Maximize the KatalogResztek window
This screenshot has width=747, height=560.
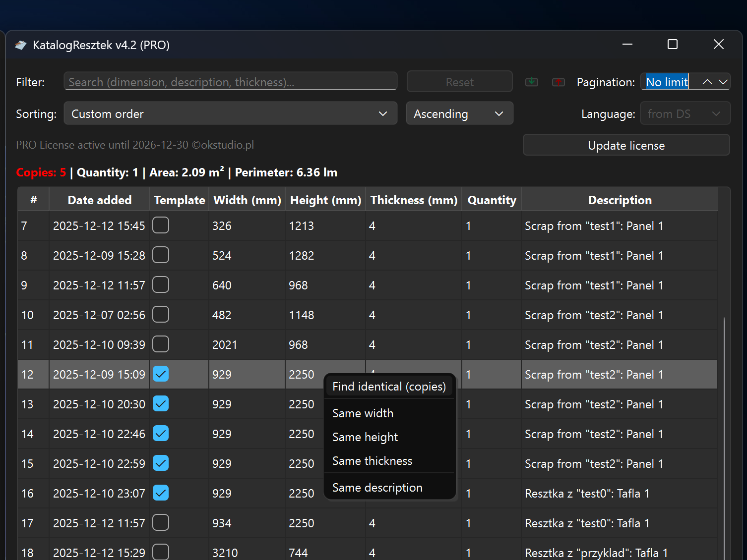[x=673, y=45]
